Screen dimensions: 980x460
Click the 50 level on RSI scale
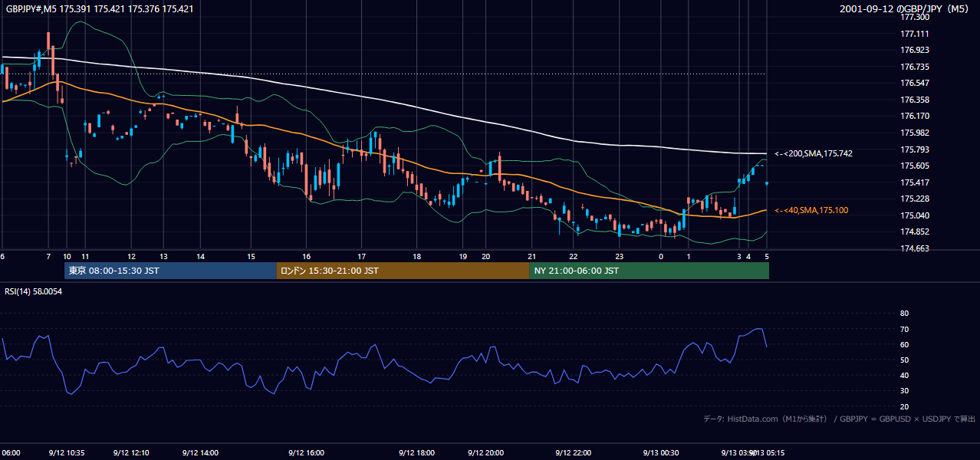coord(904,360)
